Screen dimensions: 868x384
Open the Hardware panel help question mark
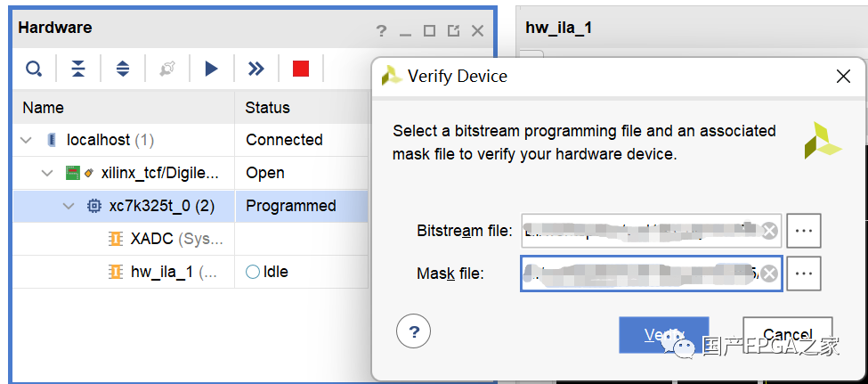pyautogui.click(x=381, y=30)
